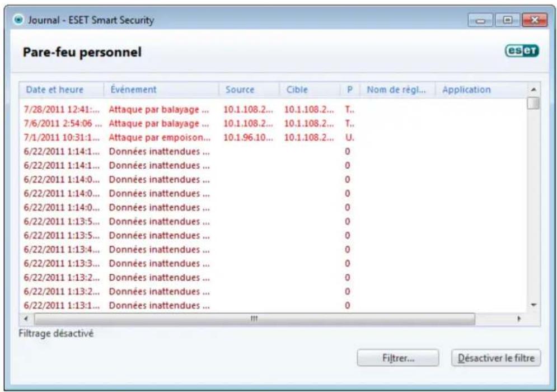Screen dimensions: 557x392
Task: Click the U. protocol cell
Action: [349, 138]
